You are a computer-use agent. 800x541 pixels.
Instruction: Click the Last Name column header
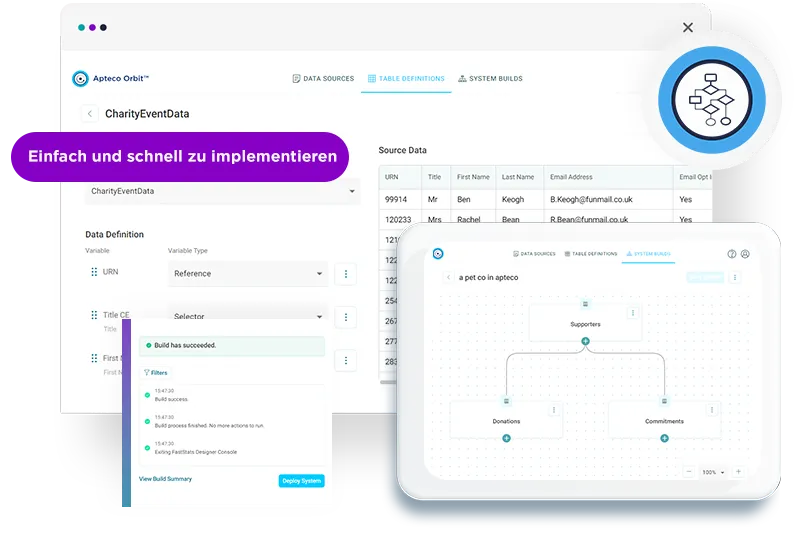[x=518, y=177]
